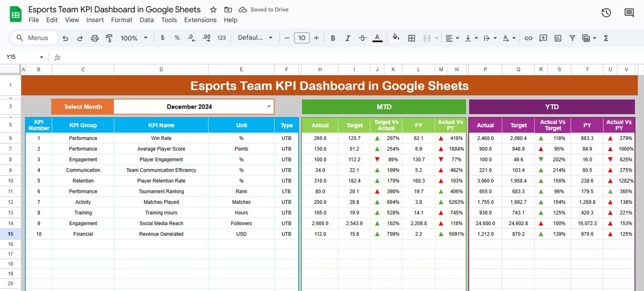
Task: Open the comments panel icon
Action: coord(629,13)
